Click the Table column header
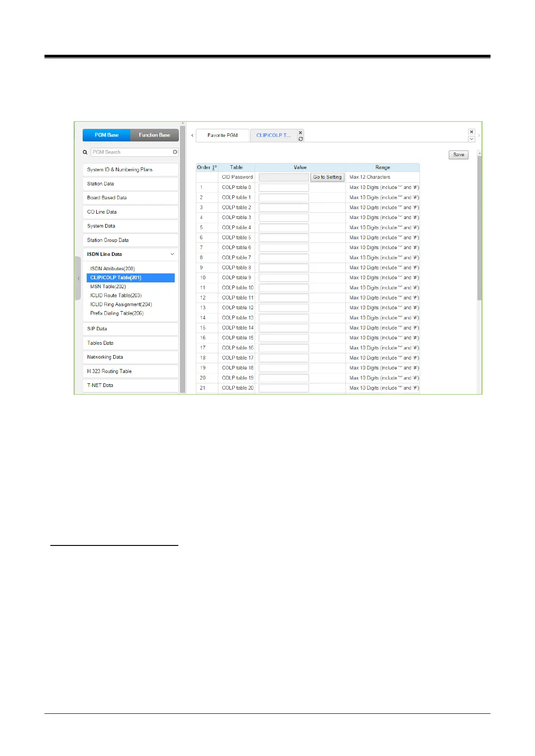 click(236, 167)
